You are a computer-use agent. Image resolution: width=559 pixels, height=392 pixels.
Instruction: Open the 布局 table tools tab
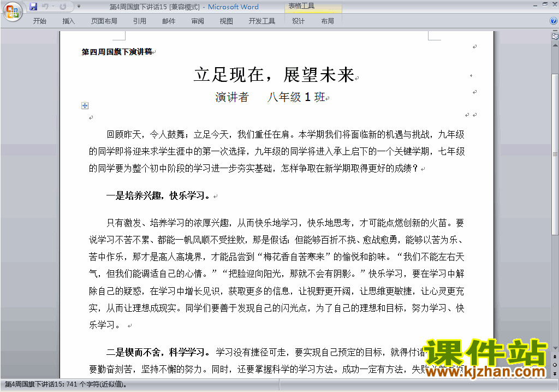pos(328,21)
